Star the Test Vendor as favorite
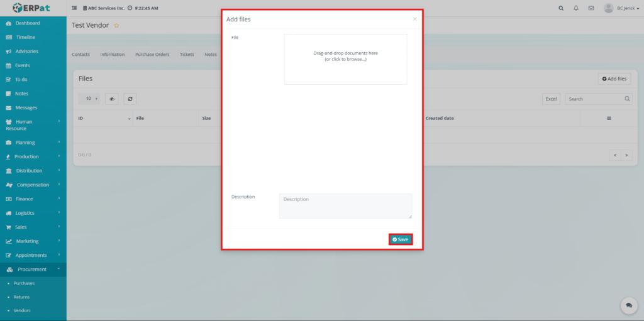Viewport: 644px width, 321px height. (116, 25)
